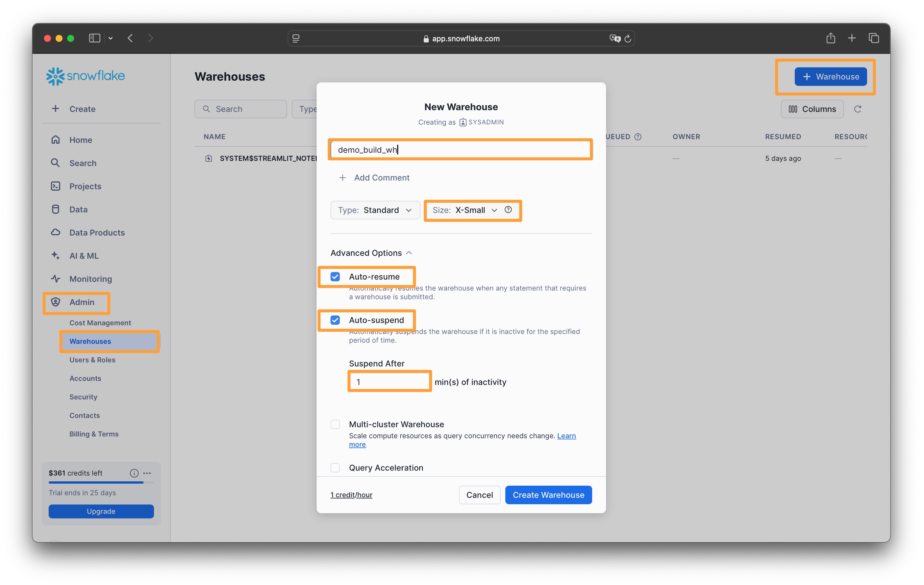The width and height of the screenshot is (924, 585).
Task: Uncheck the Auto-suspend checkbox
Action: pyautogui.click(x=335, y=320)
